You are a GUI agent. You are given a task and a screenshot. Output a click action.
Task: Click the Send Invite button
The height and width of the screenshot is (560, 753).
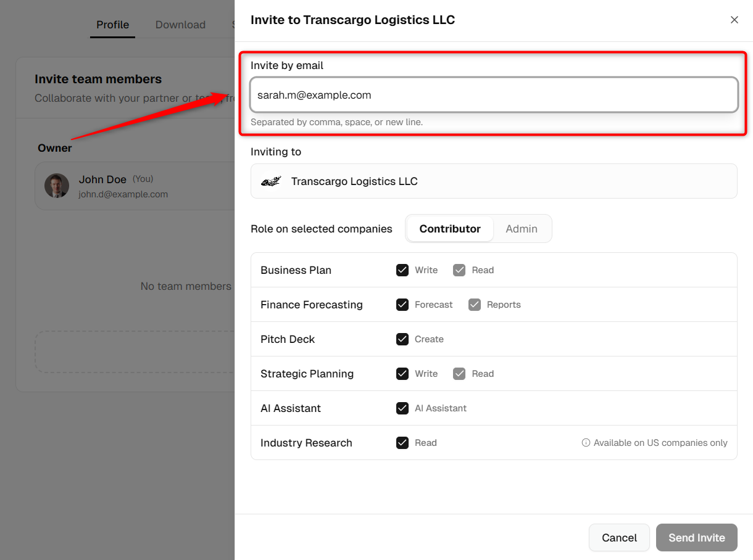tap(697, 538)
